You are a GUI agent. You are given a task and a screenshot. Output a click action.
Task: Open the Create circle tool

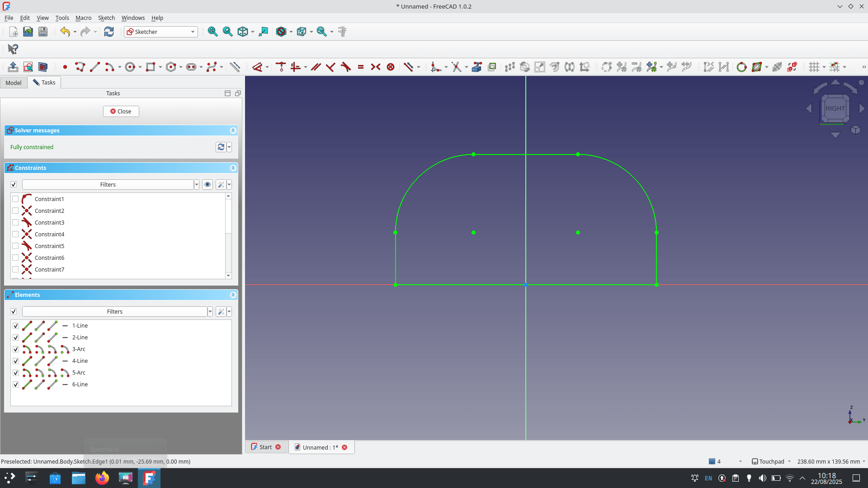[131, 66]
